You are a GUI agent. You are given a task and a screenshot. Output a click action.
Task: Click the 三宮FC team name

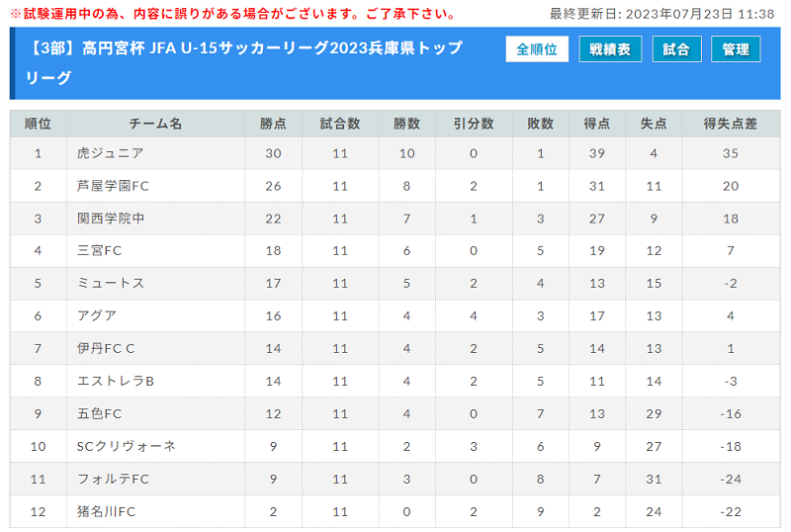pos(100,251)
